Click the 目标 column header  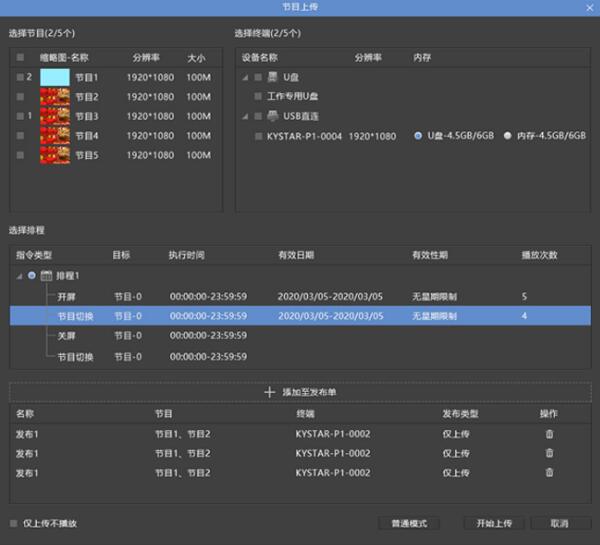pyautogui.click(x=121, y=255)
